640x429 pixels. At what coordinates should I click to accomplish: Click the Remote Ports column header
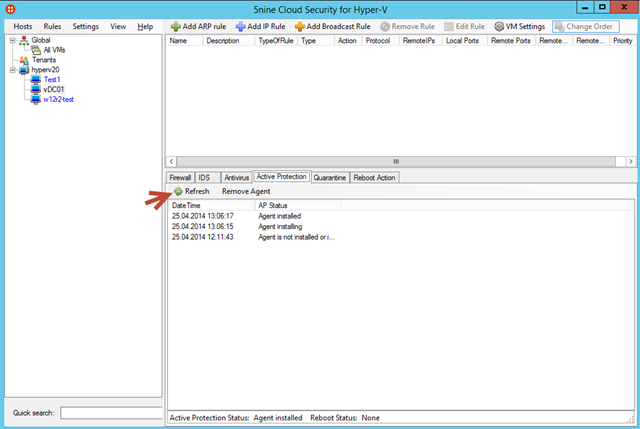pos(511,41)
